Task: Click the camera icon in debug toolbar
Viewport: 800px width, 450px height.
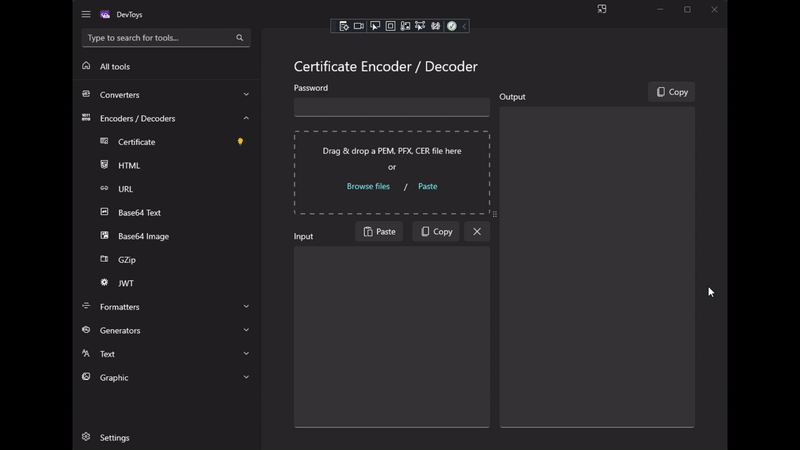Action: tap(359, 26)
